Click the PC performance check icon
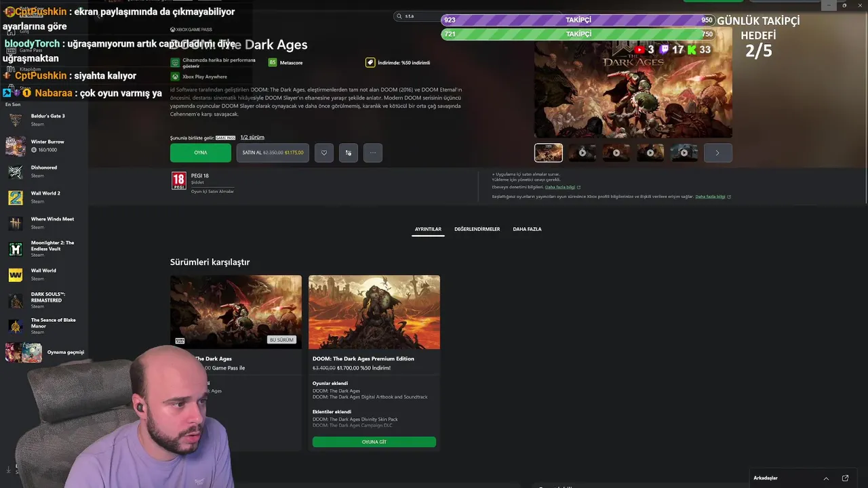The image size is (868, 488). 175,62
